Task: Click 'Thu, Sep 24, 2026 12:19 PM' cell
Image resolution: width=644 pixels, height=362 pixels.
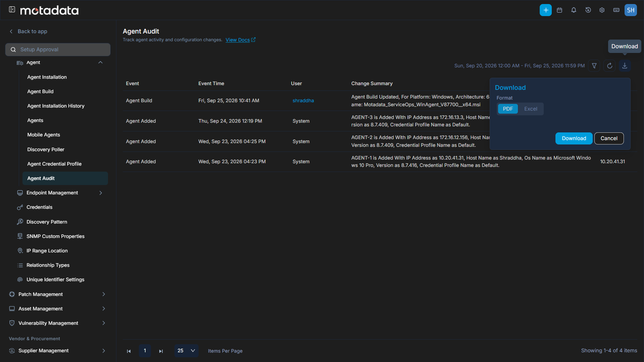Action: pyautogui.click(x=230, y=121)
